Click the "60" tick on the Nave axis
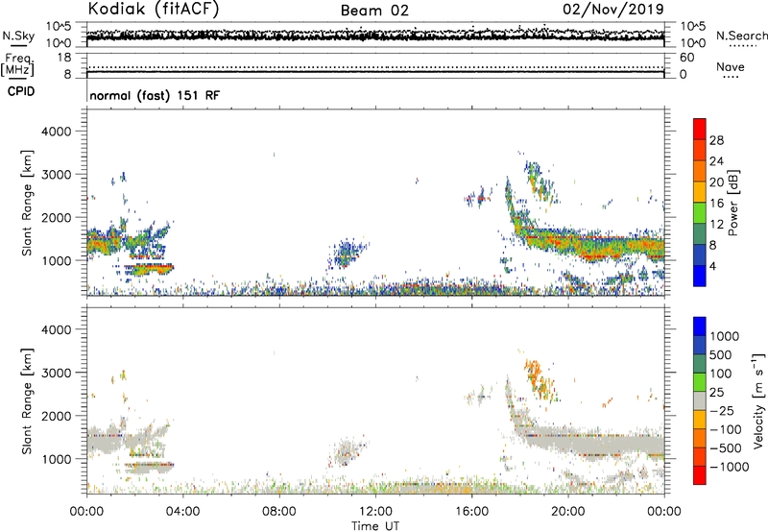The height and width of the screenshot is (532, 768). click(x=687, y=58)
